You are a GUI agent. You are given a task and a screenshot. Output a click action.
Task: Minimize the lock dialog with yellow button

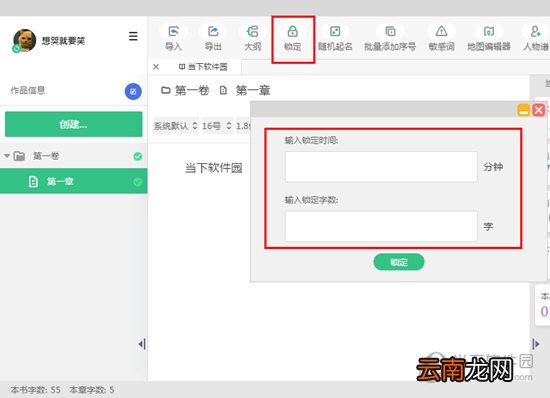coord(524,110)
